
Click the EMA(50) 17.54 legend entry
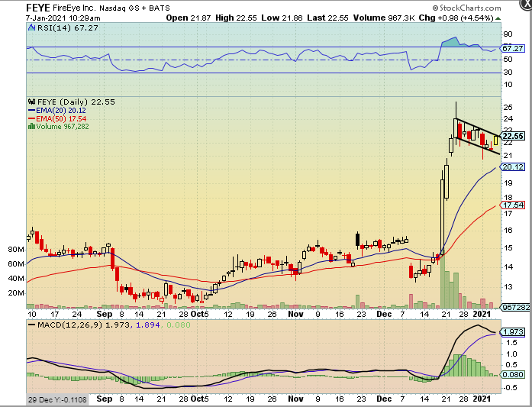click(61, 119)
